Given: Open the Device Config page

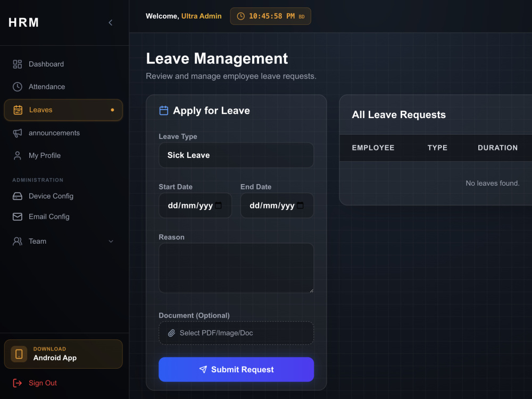Looking at the screenshot, I should click(x=63, y=196).
